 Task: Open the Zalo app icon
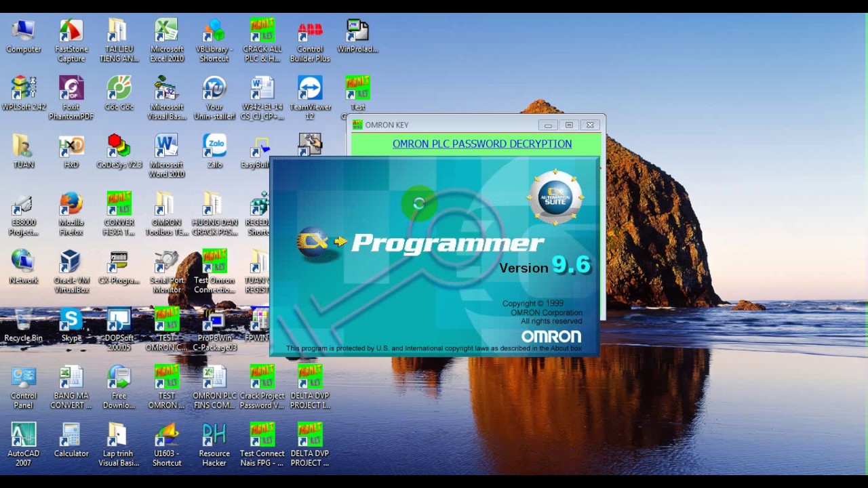[214, 152]
